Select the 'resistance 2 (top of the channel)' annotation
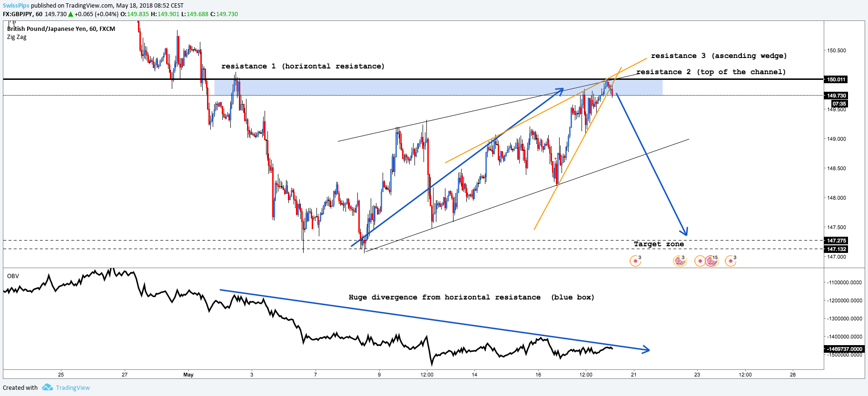 click(x=711, y=72)
